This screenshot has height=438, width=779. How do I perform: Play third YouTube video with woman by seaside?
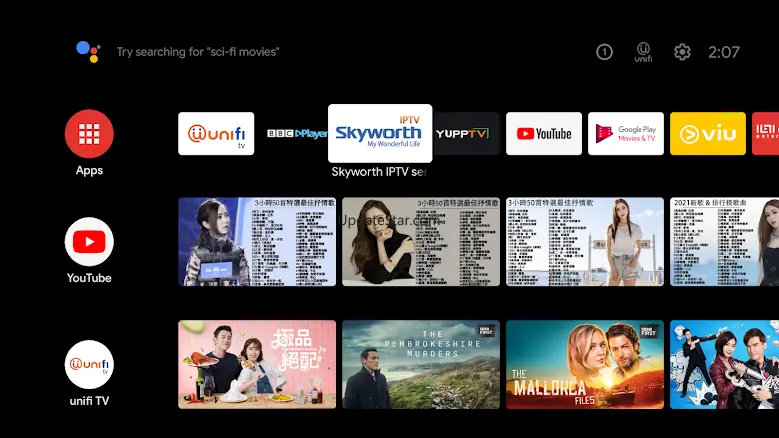pos(585,242)
